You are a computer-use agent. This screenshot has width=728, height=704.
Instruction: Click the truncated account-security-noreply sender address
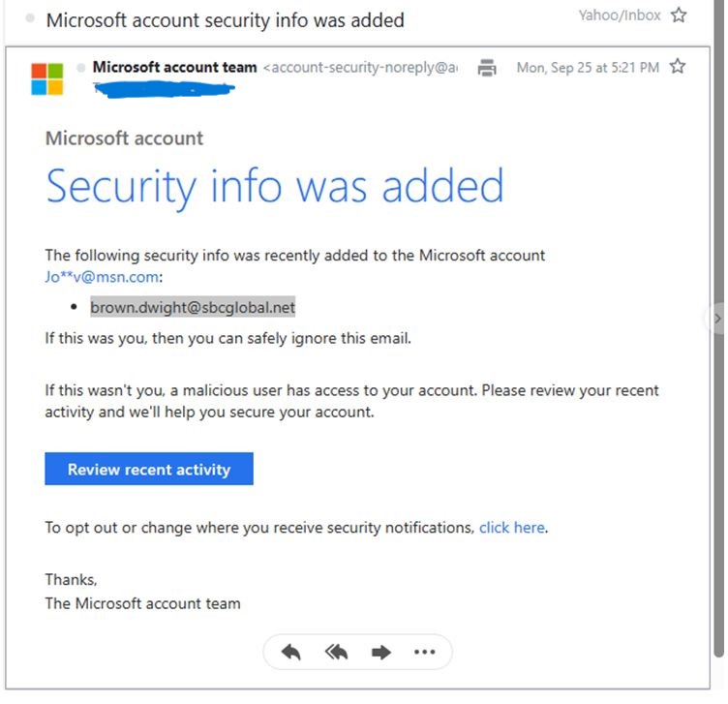pos(360,68)
